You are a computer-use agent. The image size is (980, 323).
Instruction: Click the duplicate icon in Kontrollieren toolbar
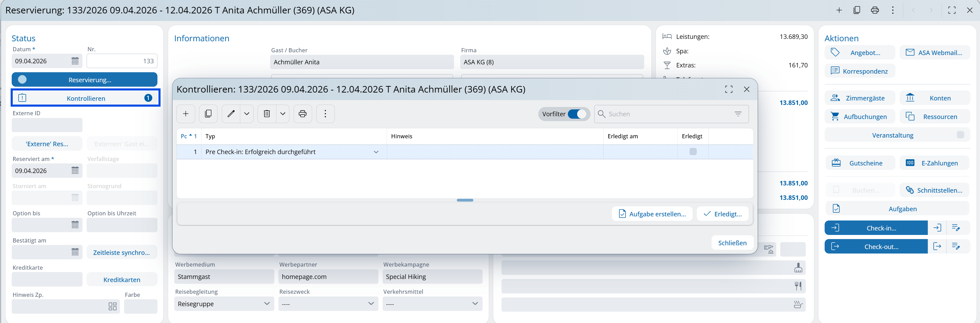(x=208, y=114)
